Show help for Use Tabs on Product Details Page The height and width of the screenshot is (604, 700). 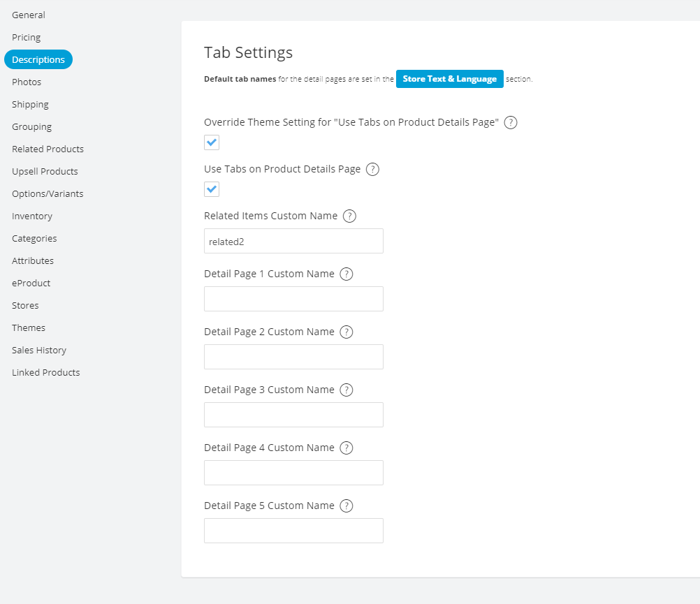(x=372, y=169)
